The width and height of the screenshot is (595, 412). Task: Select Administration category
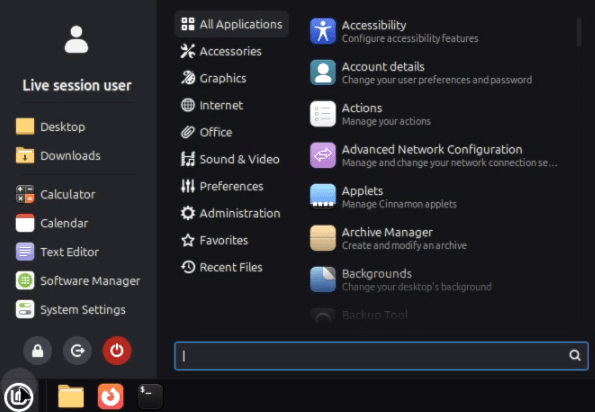point(231,213)
